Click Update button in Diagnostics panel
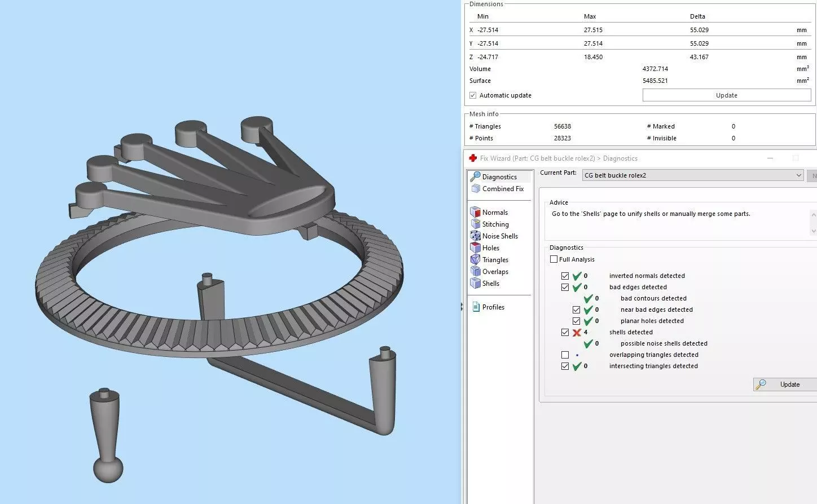The height and width of the screenshot is (504, 817). click(x=785, y=384)
